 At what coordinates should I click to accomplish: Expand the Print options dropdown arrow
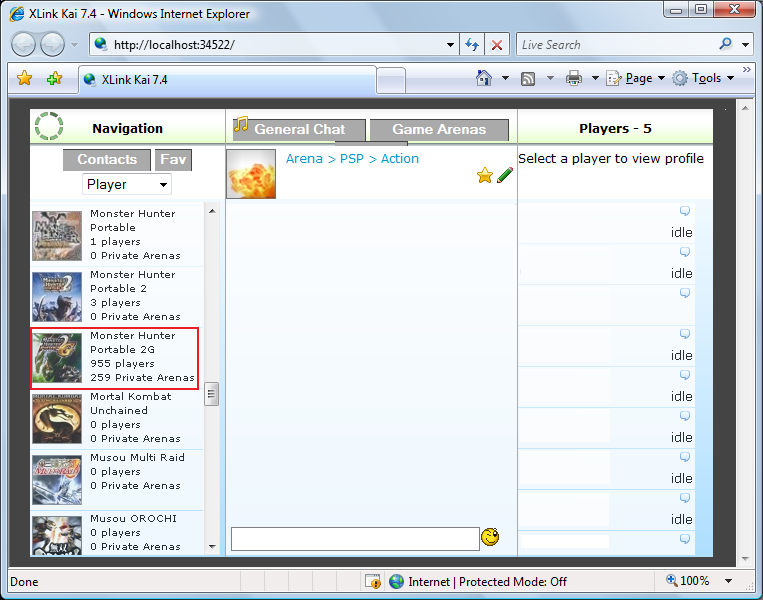click(x=595, y=78)
